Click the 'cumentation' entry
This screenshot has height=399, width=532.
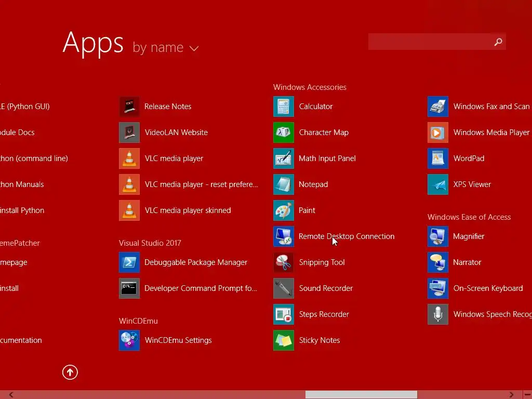tap(21, 340)
